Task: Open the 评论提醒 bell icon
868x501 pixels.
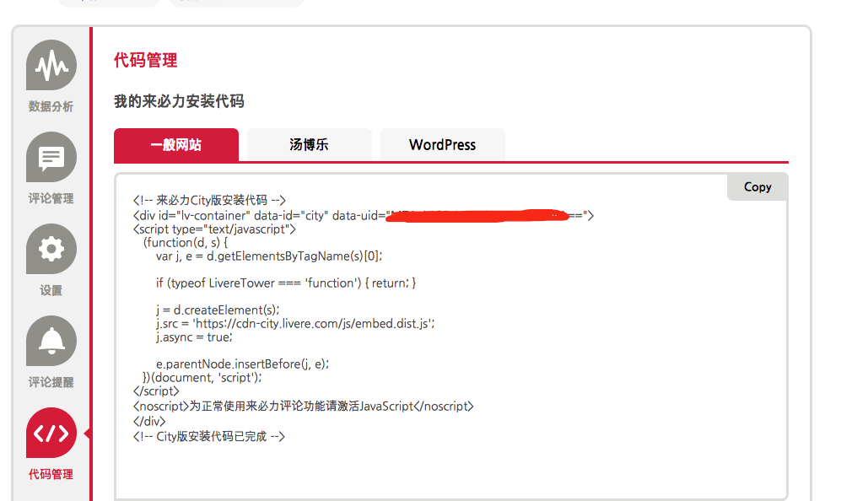Action: pyautogui.click(x=51, y=341)
